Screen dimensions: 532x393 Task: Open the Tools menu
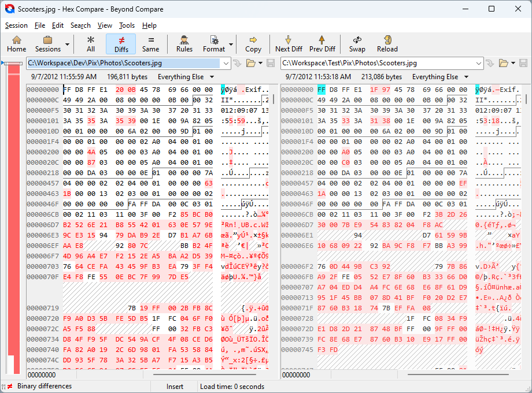click(x=127, y=25)
